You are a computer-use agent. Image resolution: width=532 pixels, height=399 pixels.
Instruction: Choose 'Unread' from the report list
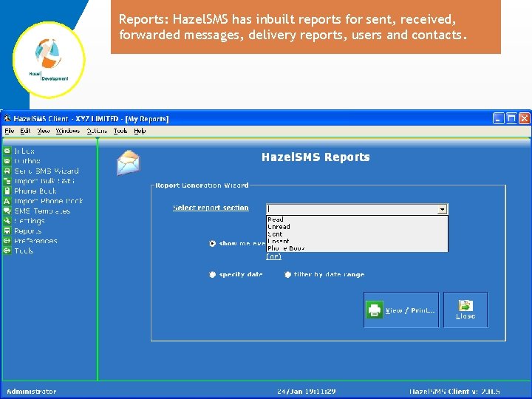(x=357, y=227)
